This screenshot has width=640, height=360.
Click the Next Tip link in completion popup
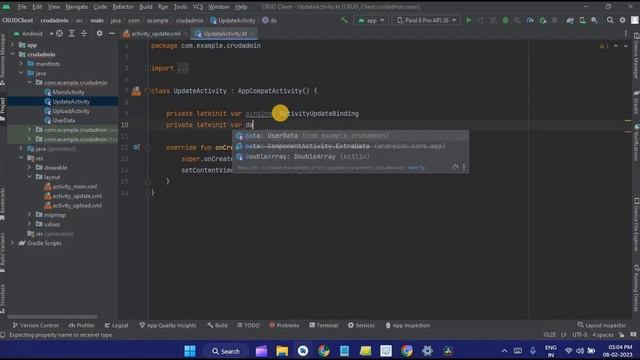click(416, 167)
